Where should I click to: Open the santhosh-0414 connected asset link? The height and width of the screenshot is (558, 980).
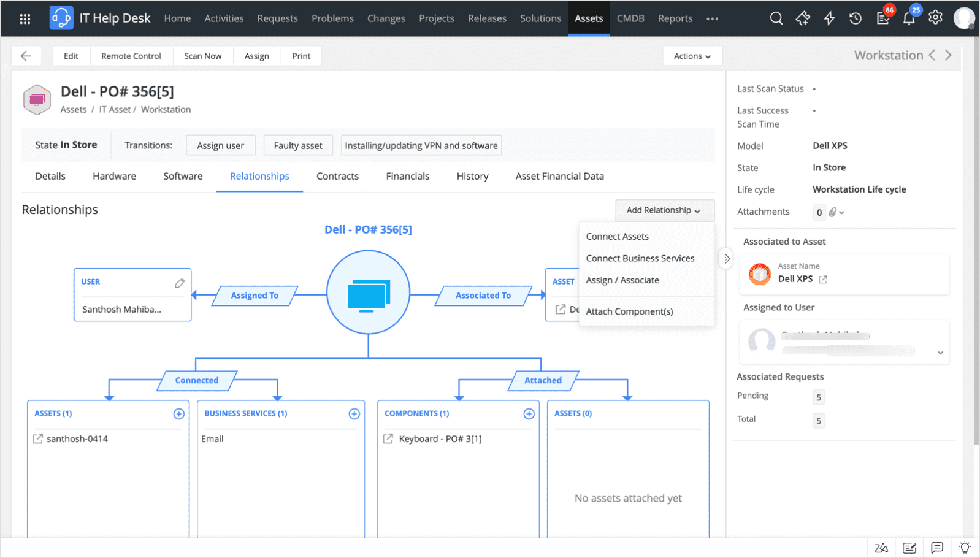(x=77, y=439)
